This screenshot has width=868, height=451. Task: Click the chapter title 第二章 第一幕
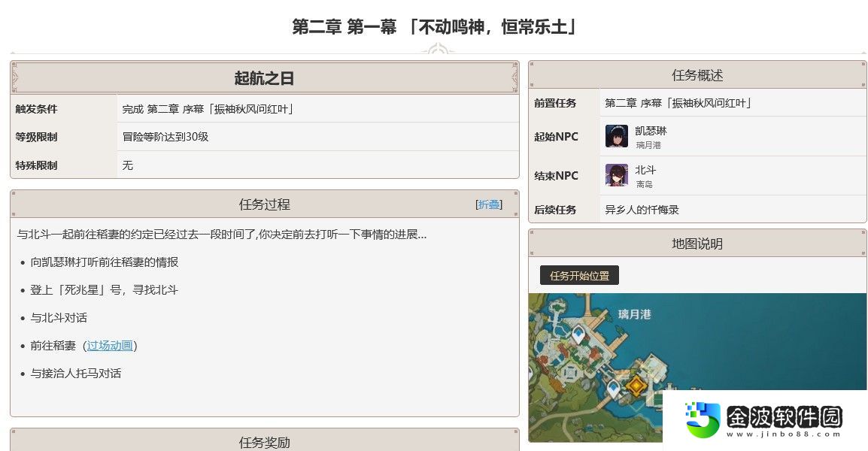point(434,26)
